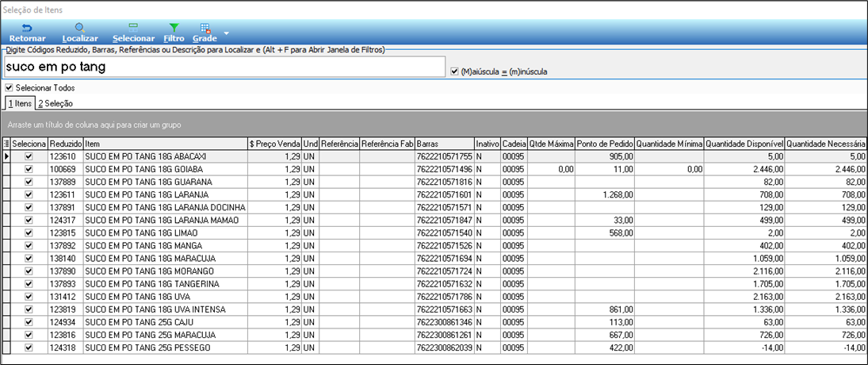Sort by the $ Preço Venda column header

(x=274, y=144)
